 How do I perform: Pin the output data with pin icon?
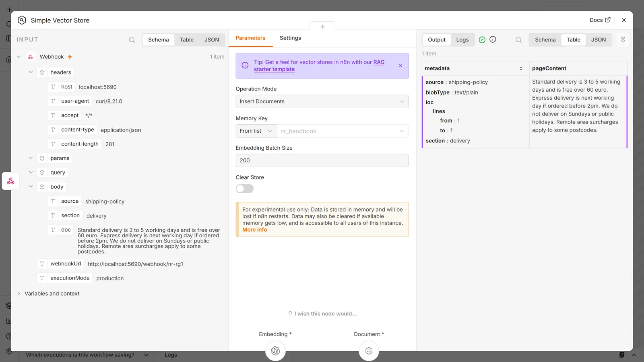pos(623,39)
